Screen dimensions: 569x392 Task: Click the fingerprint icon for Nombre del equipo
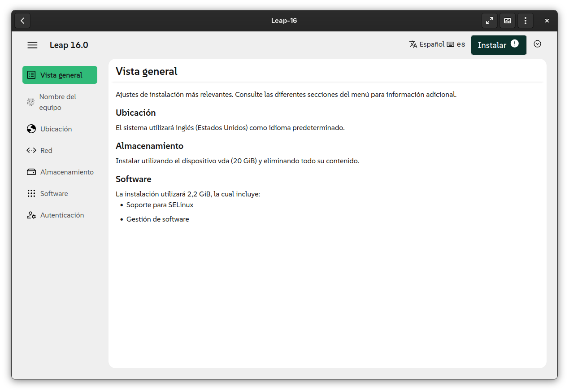(30, 102)
